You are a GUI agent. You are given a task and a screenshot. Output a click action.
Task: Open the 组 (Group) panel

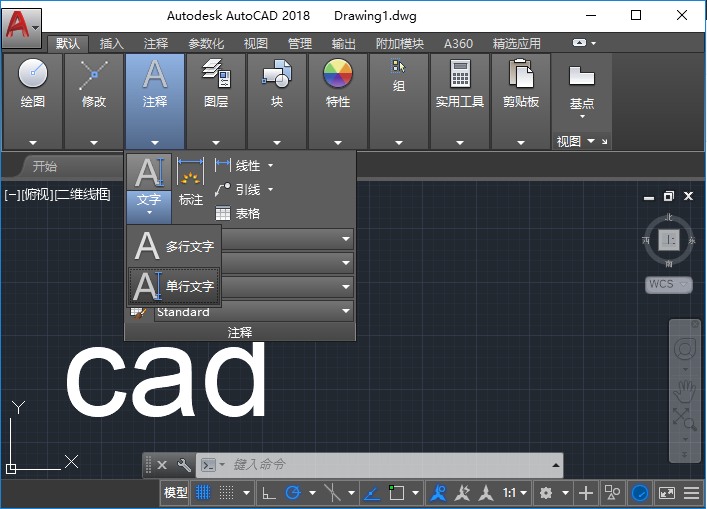pyautogui.click(x=399, y=101)
